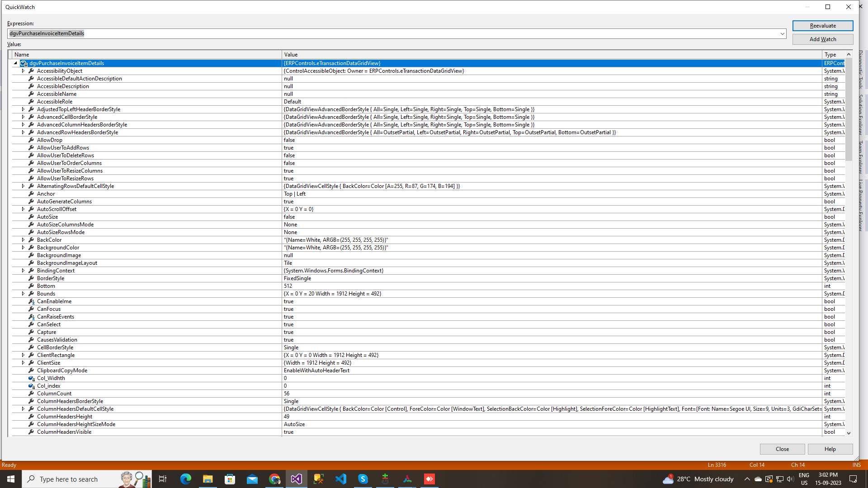The width and height of the screenshot is (868, 488).
Task: Open the Expression history dropdown
Action: click(782, 33)
